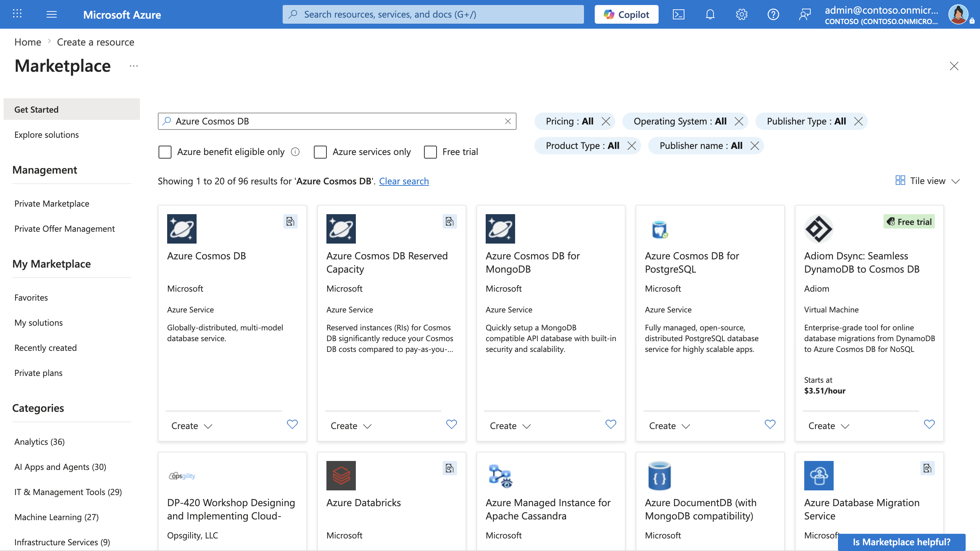This screenshot has width=980, height=551.
Task: Open Private Offer Management
Action: click(x=64, y=229)
